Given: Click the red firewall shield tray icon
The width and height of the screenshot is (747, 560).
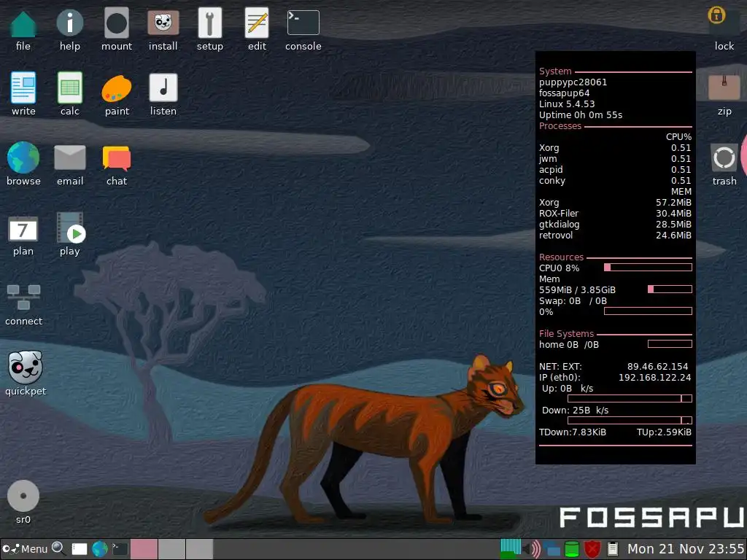Looking at the screenshot, I should coord(592,549).
